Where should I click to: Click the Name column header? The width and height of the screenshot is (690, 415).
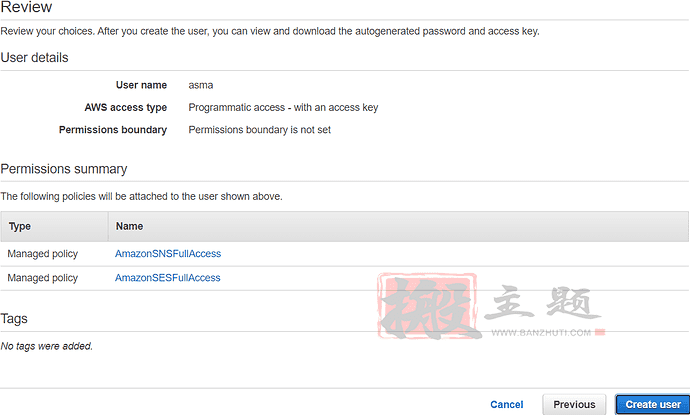pos(129,227)
